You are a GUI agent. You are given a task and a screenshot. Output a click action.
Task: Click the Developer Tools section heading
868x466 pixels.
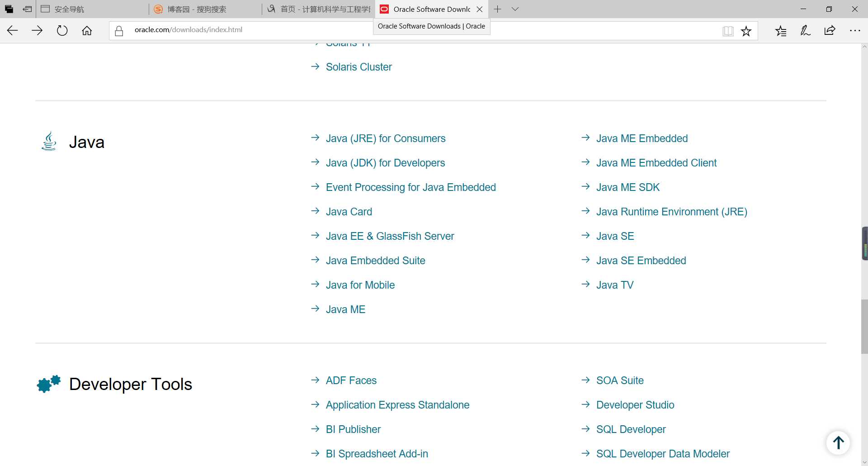130,384
